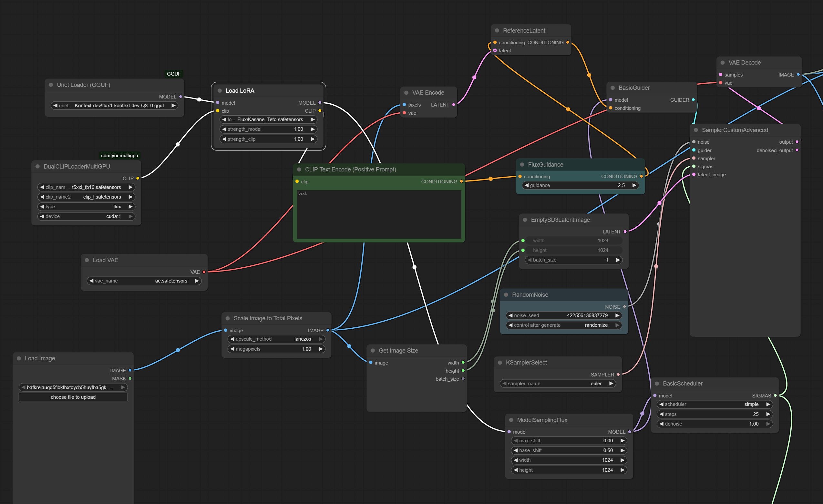Image resolution: width=823 pixels, height=504 pixels.
Task: Click the VAE Decode IMAGE output socket
Action: (798, 75)
